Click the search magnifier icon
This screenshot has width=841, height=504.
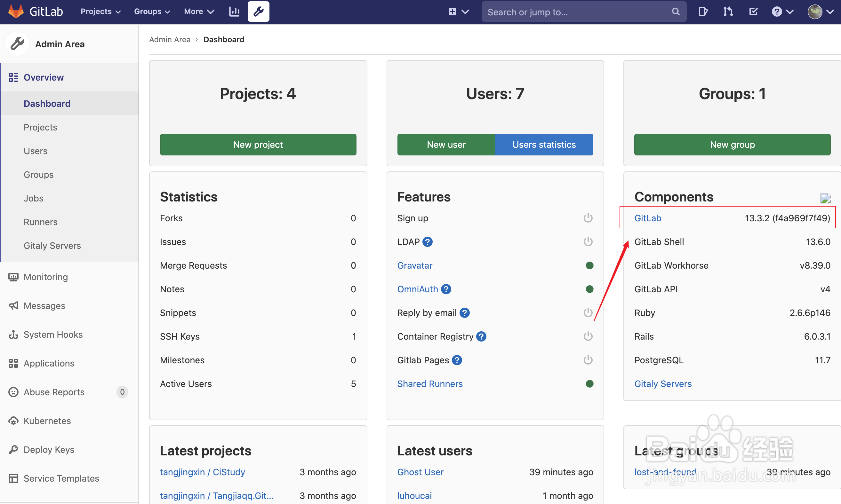676,12
